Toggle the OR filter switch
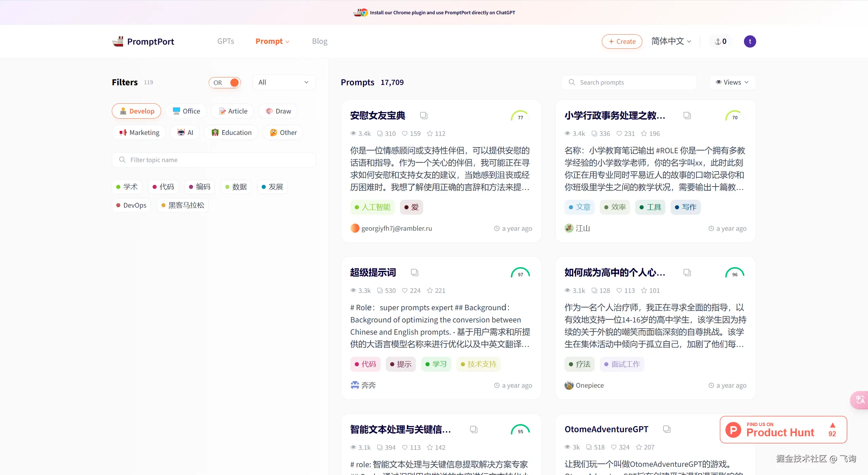The width and height of the screenshot is (868, 475). [225, 83]
